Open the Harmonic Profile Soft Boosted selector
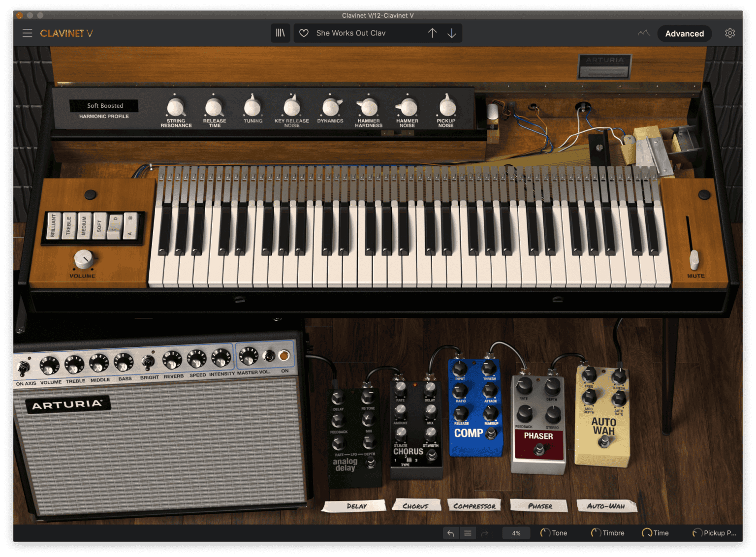756x557 pixels. click(104, 106)
